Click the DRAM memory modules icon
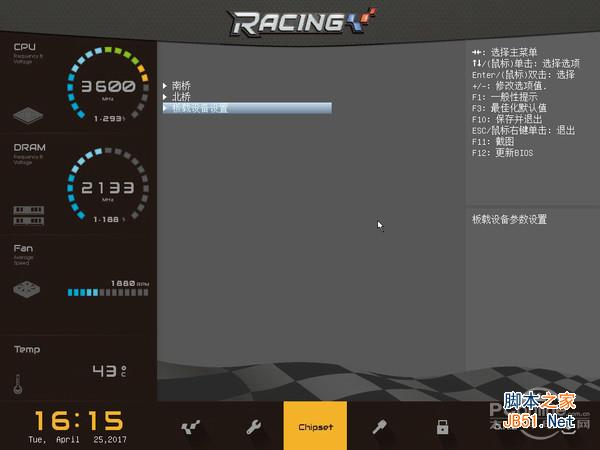 tap(29, 215)
